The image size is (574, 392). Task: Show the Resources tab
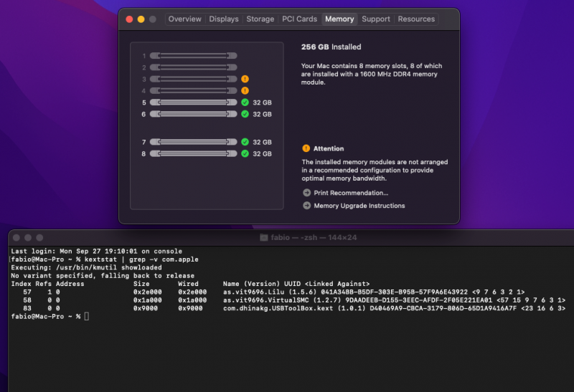point(416,19)
